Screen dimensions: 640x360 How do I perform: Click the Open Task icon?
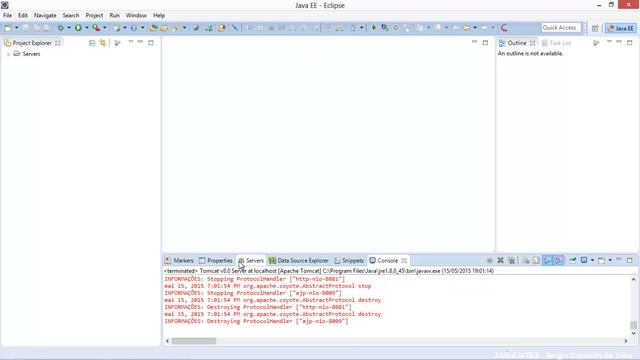164,28
